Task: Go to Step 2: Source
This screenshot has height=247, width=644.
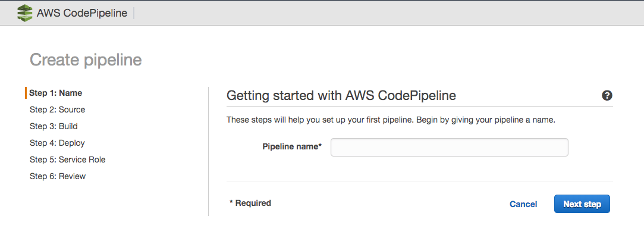Action: tap(58, 110)
